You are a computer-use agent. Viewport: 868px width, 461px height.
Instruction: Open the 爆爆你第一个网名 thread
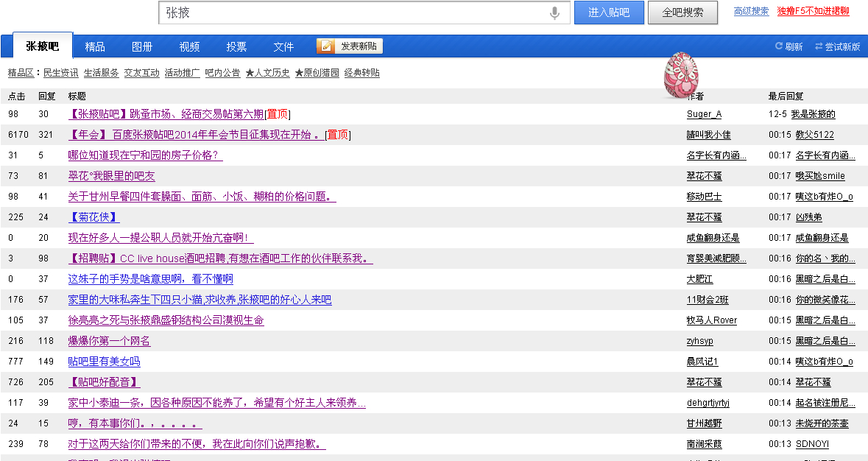click(x=109, y=341)
